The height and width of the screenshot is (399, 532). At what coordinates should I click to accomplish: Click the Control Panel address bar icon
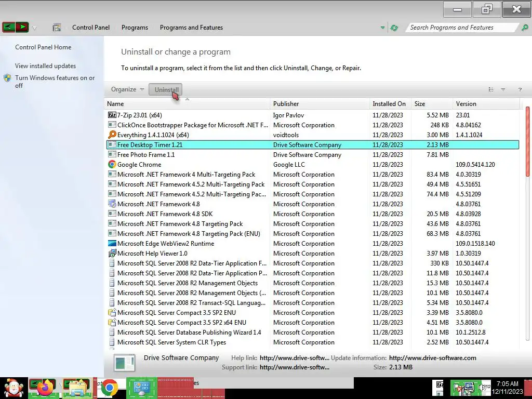tap(57, 28)
